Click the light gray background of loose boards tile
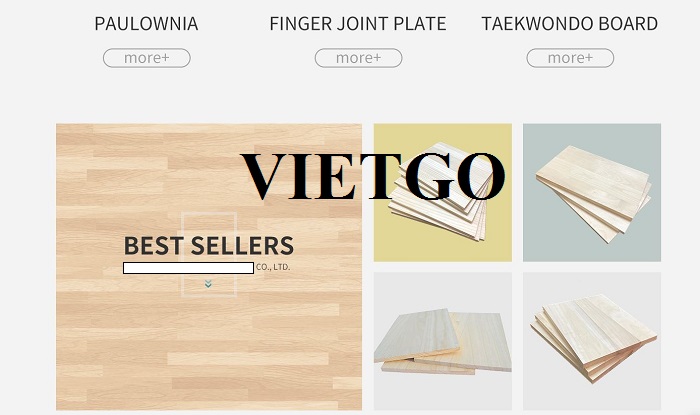This screenshot has height=415, width=700. tap(443, 290)
